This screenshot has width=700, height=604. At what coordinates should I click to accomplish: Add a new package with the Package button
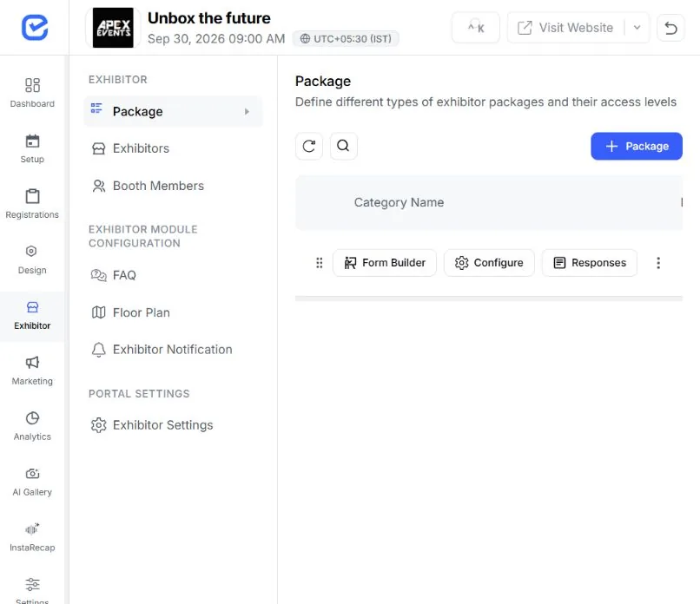pyautogui.click(x=636, y=147)
